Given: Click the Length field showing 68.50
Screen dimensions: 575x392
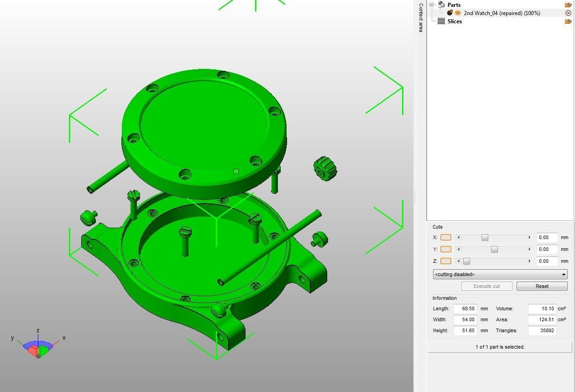Looking at the screenshot, I should tap(465, 308).
